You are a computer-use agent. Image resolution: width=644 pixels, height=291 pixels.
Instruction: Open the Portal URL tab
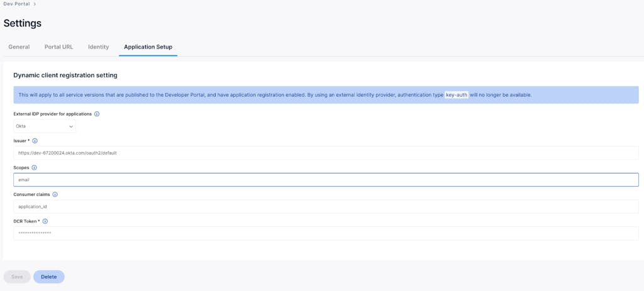coord(58,47)
